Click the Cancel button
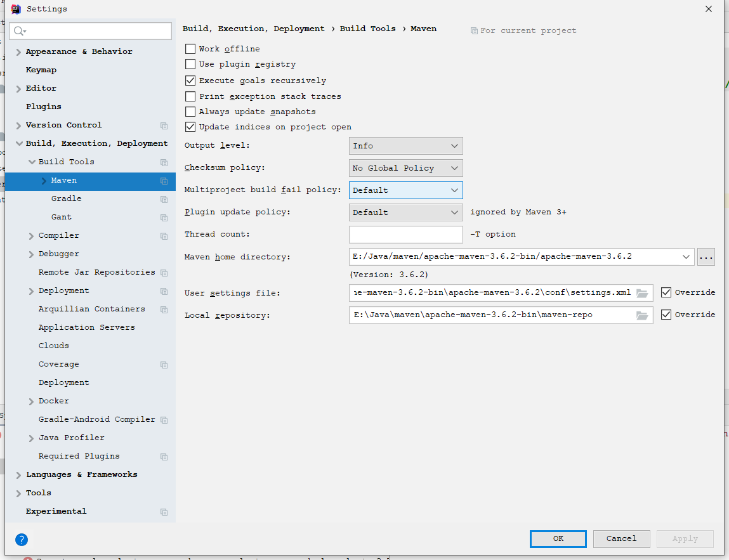Viewport: 729px width, 560px height. pyautogui.click(x=621, y=539)
